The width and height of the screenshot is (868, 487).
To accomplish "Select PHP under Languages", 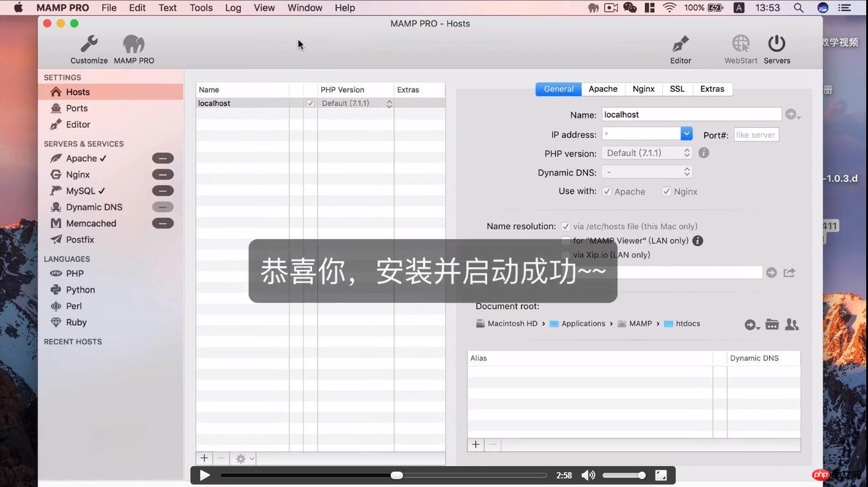I will (x=75, y=274).
